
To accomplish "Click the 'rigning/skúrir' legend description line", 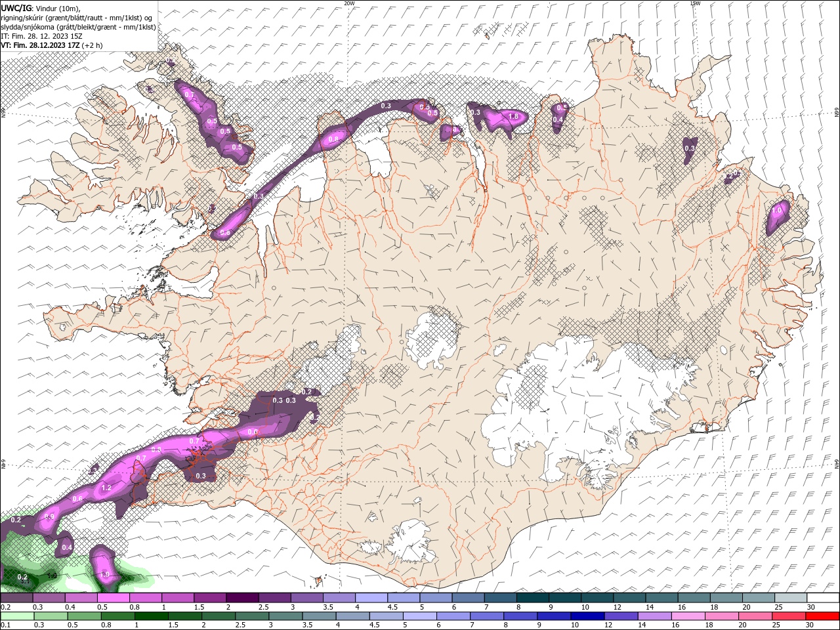I will click(77, 18).
